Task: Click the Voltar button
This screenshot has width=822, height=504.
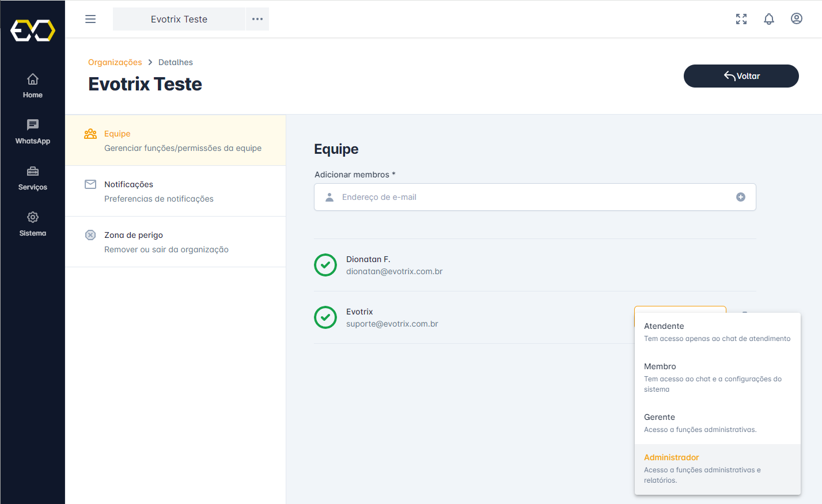Action: [x=741, y=76]
